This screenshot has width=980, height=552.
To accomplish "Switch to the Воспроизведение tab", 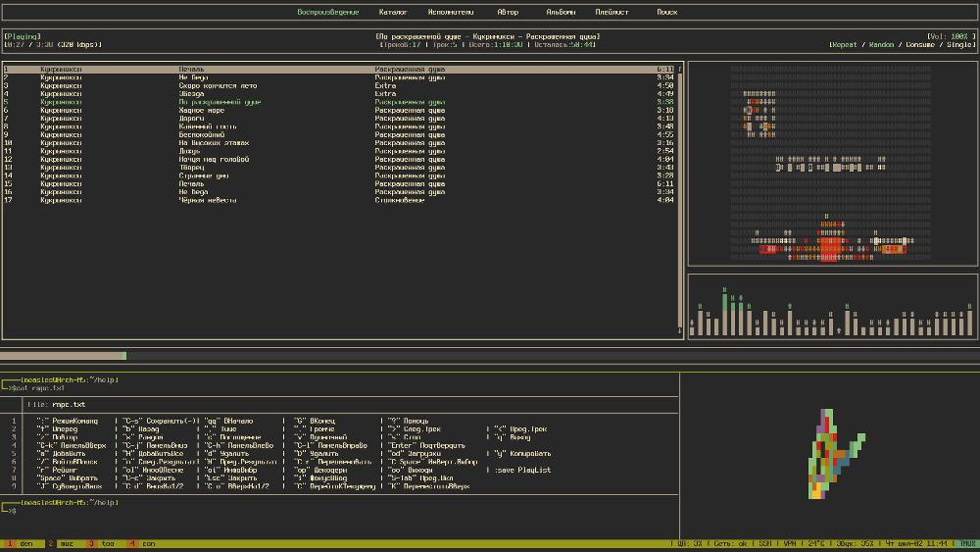I will 327,12.
